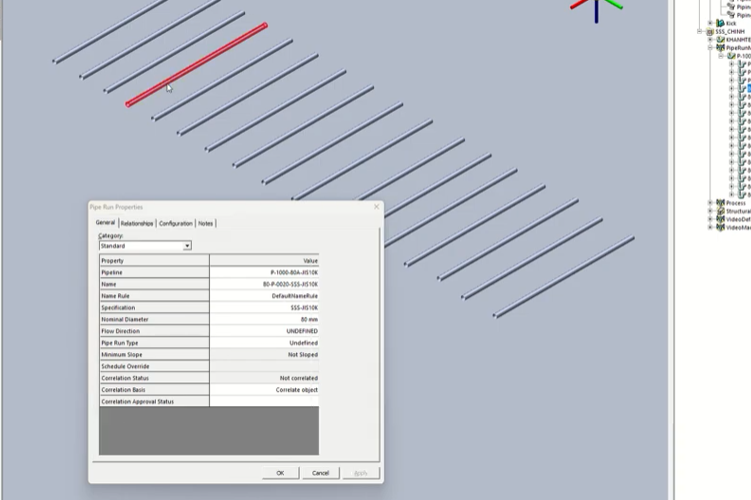Open the Configuration tab
Screen dimensions: 751x500
(175, 223)
